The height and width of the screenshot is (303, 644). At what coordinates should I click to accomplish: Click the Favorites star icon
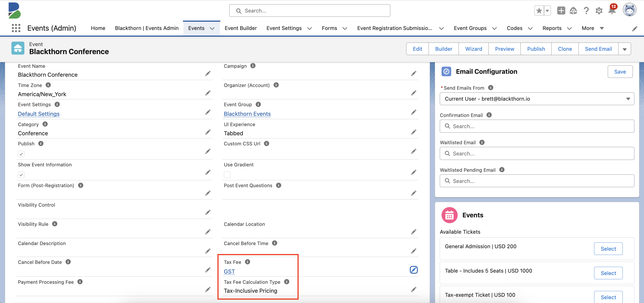coord(539,11)
